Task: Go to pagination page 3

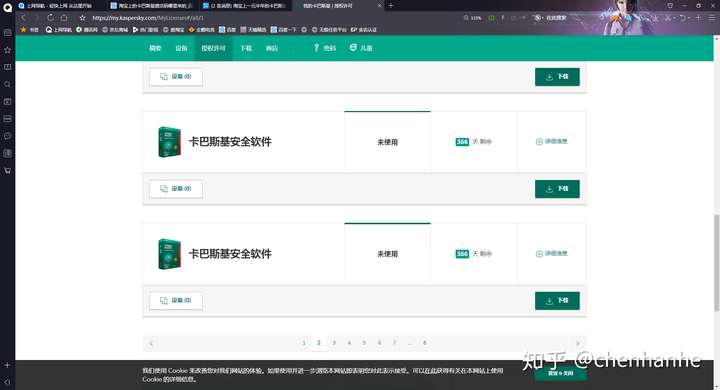Action: tap(334, 343)
